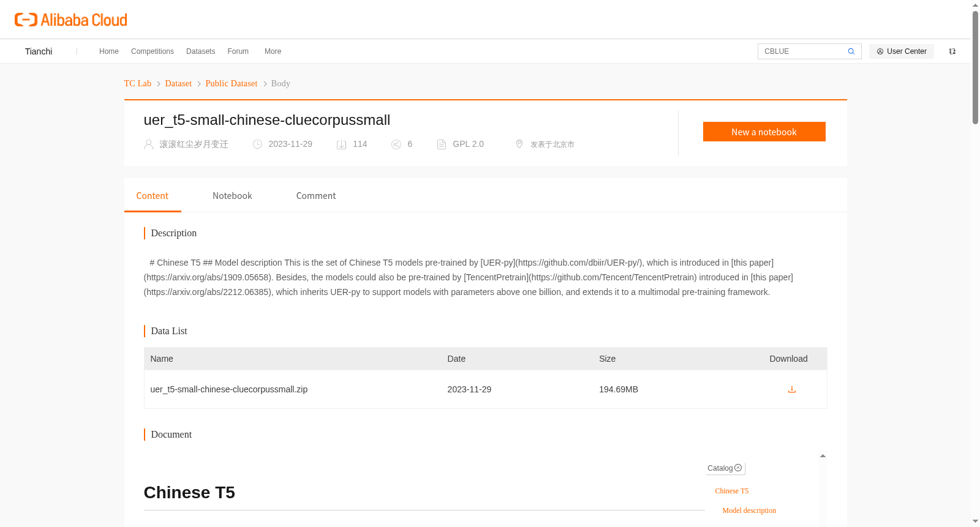
Task: Open the More navigation menu
Action: click(273, 51)
